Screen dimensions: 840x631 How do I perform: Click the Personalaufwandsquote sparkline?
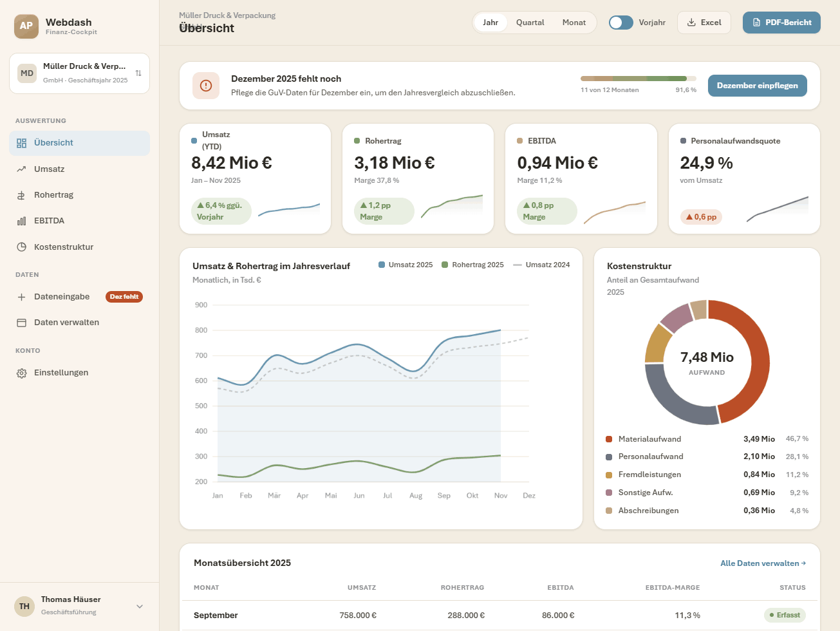pyautogui.click(x=778, y=209)
